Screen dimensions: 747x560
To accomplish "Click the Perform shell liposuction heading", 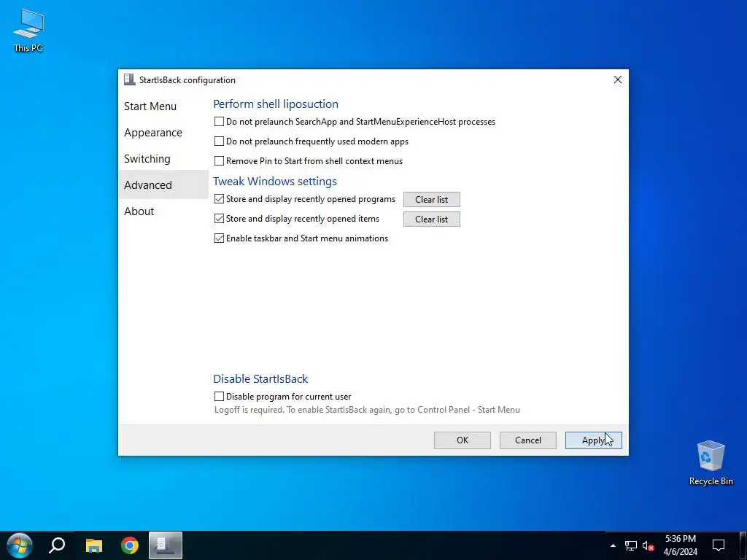I will pos(275,104).
